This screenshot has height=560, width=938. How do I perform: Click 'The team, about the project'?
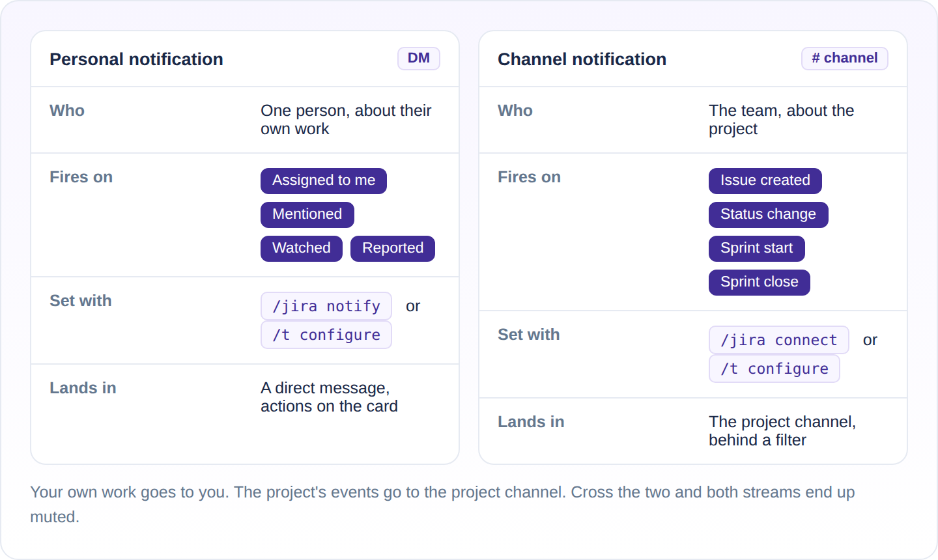(782, 120)
